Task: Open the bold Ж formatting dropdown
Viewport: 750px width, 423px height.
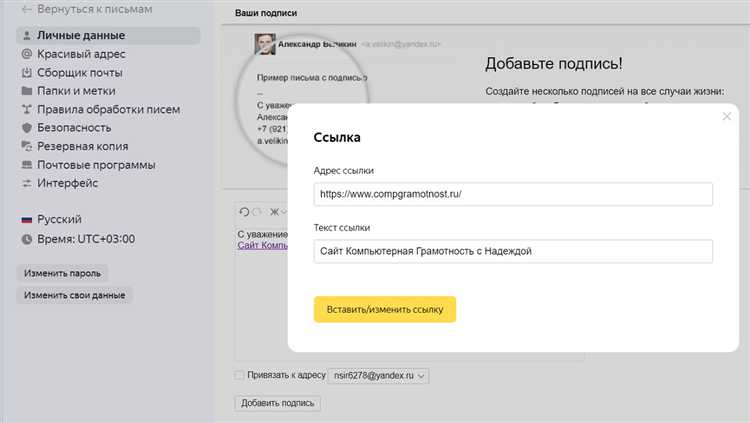Action: click(x=278, y=212)
